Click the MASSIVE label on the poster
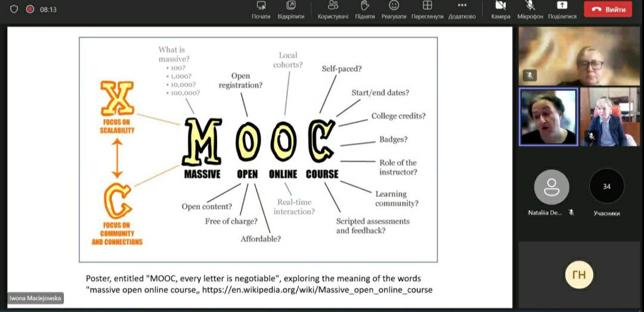Viewport: 644px width, 312px height. [202, 174]
